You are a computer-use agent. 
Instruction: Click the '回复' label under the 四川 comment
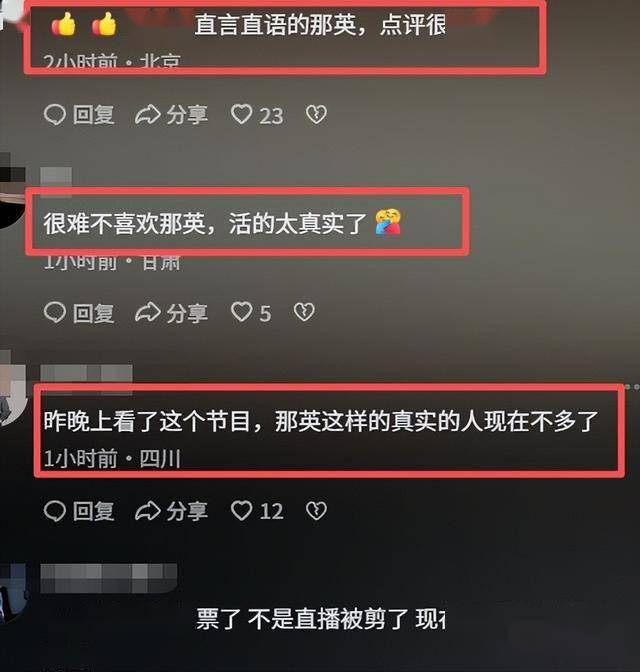click(93, 511)
